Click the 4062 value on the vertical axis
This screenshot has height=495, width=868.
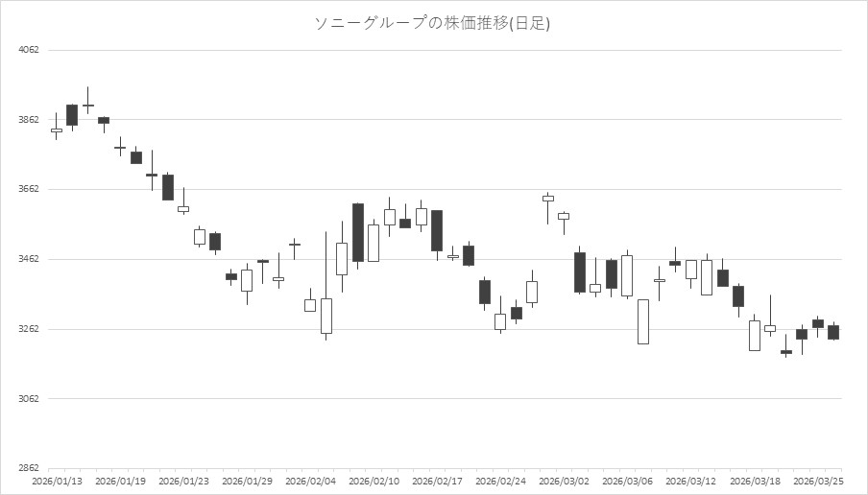coord(29,50)
